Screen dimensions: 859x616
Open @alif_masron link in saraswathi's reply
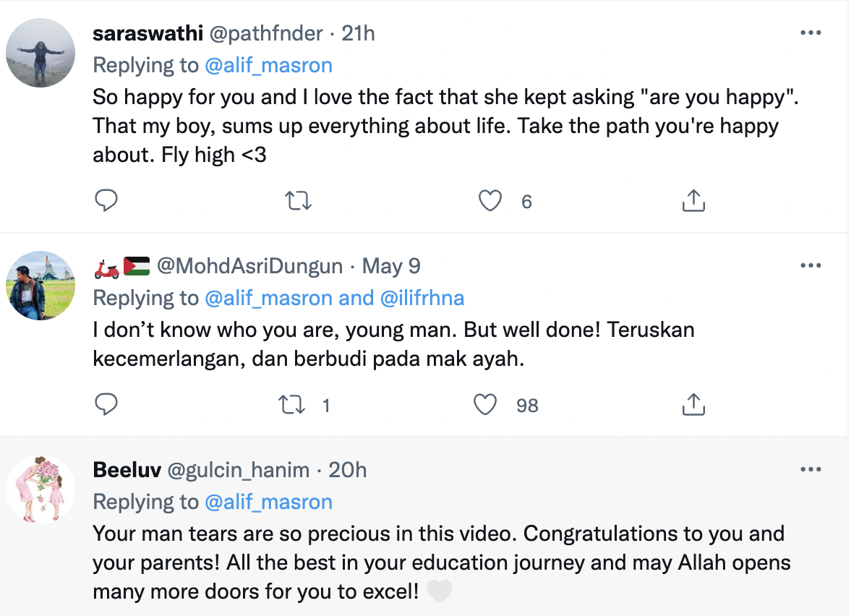pos(268,65)
